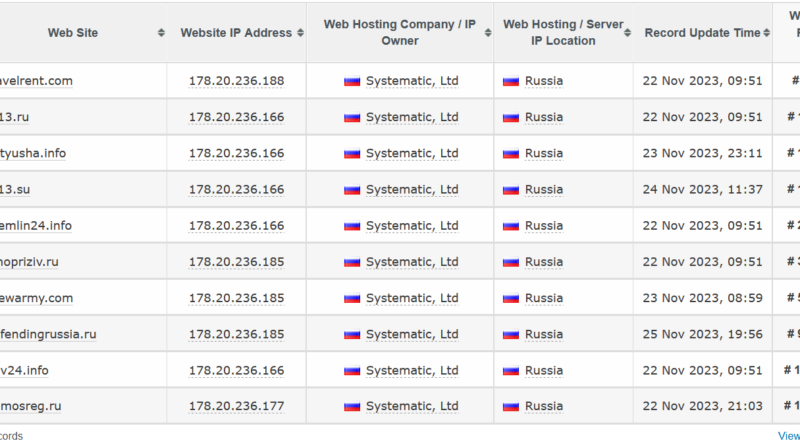Click location flag in avelrent.com row
The image size is (800, 445).
[x=511, y=81]
